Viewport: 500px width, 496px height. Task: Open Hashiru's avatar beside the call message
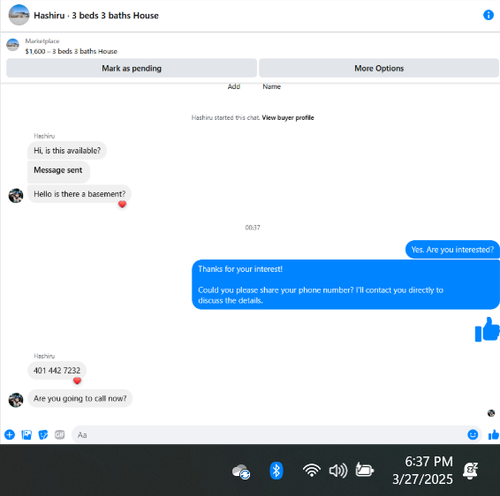16,400
